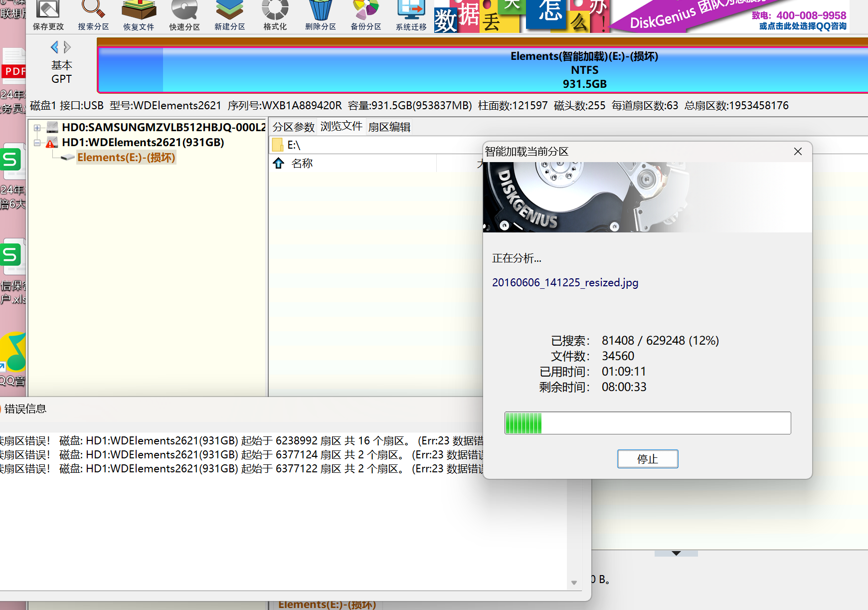Click the 型号:WDElements2621 model text
The width and height of the screenshot is (868, 610).
pos(166,106)
